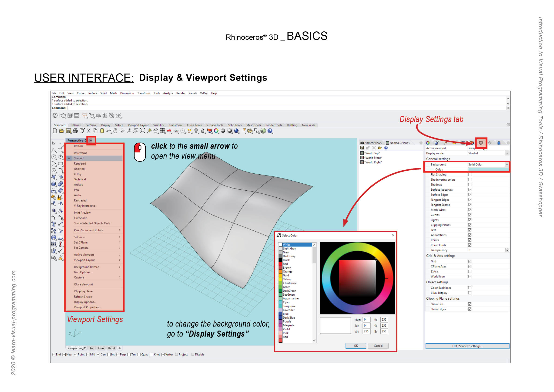554x392 pixels.
Task: Click OK in the Select Color dialog
Action: tap(356, 346)
